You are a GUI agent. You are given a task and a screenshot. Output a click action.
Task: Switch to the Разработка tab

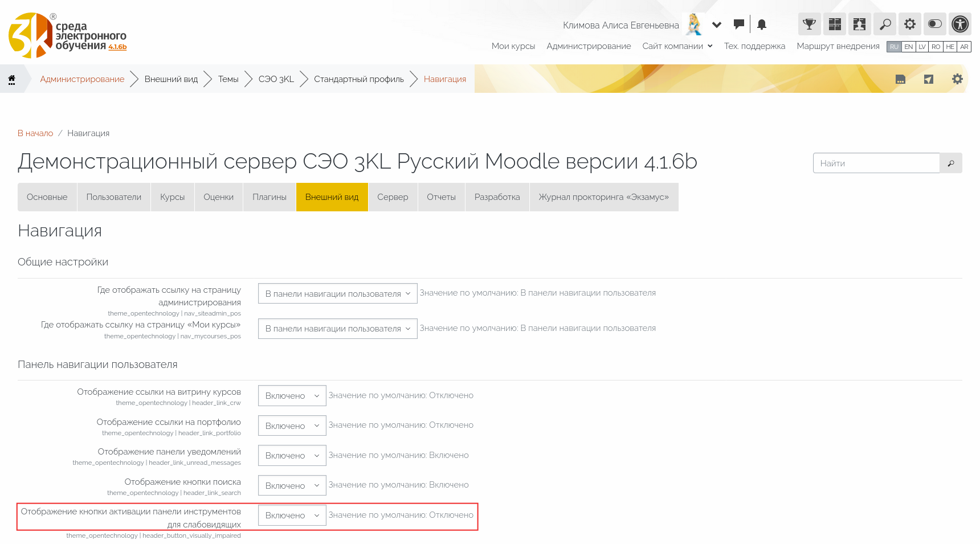[x=497, y=197]
